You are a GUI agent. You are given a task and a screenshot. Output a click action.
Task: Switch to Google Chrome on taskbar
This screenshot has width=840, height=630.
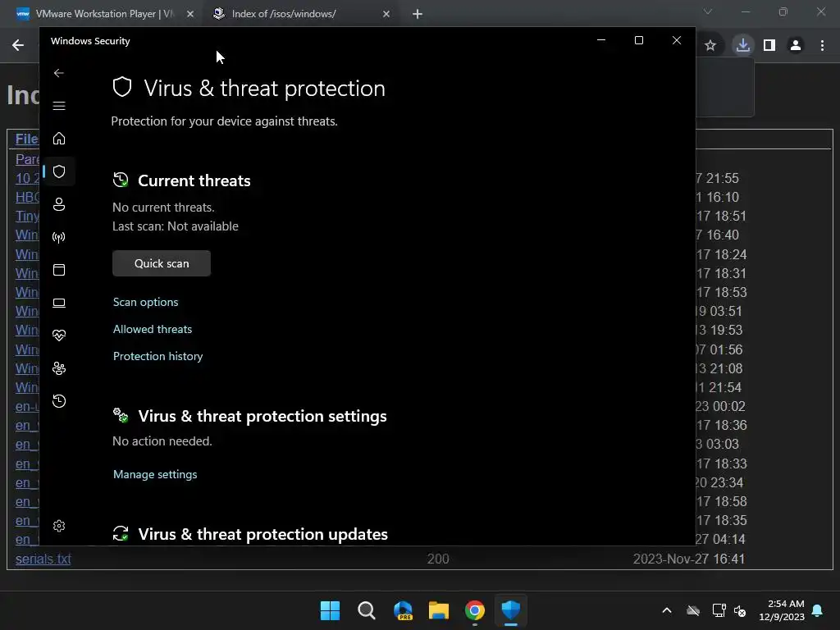475,610
